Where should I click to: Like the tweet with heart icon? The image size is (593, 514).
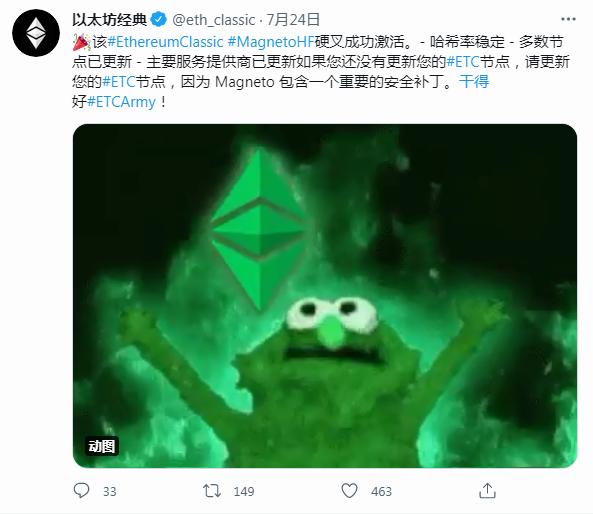[x=349, y=491]
